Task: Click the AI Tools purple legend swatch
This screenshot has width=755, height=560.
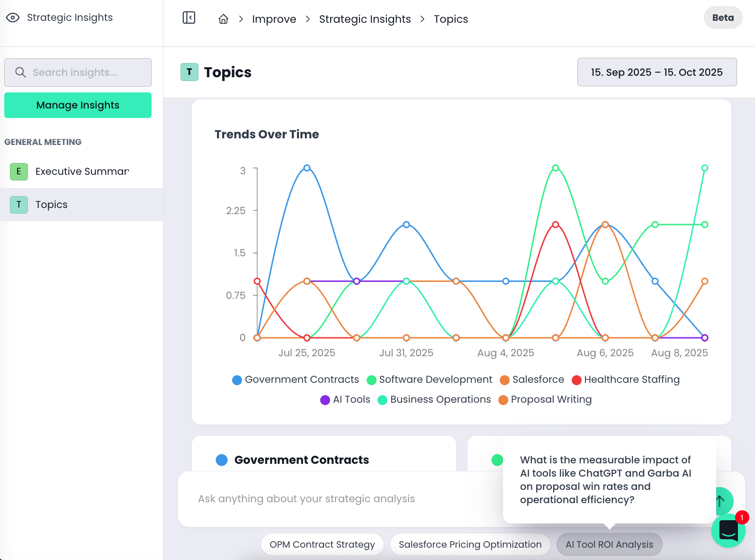Action: pyautogui.click(x=325, y=400)
